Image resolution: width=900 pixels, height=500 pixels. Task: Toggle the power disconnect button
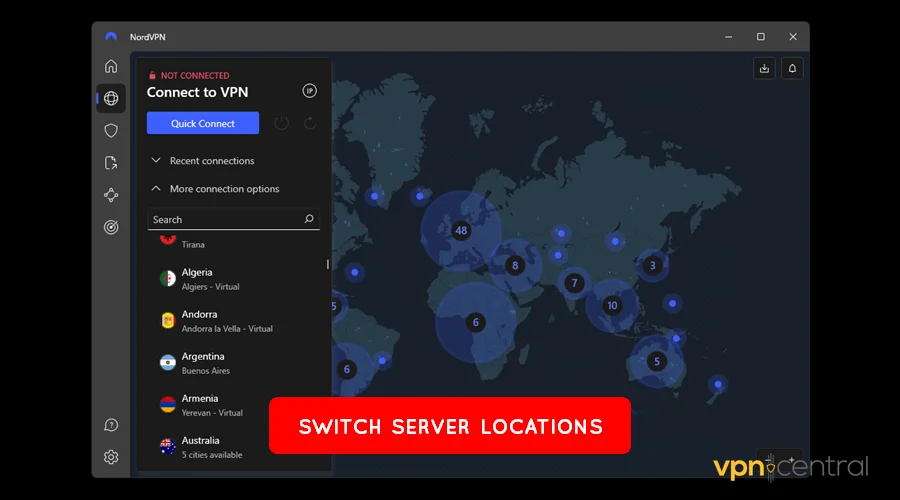click(282, 123)
